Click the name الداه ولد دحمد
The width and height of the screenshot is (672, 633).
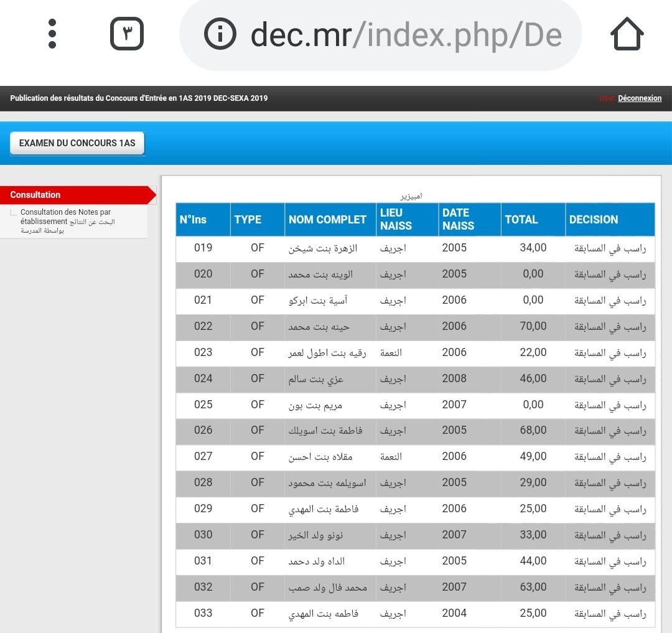(317, 562)
